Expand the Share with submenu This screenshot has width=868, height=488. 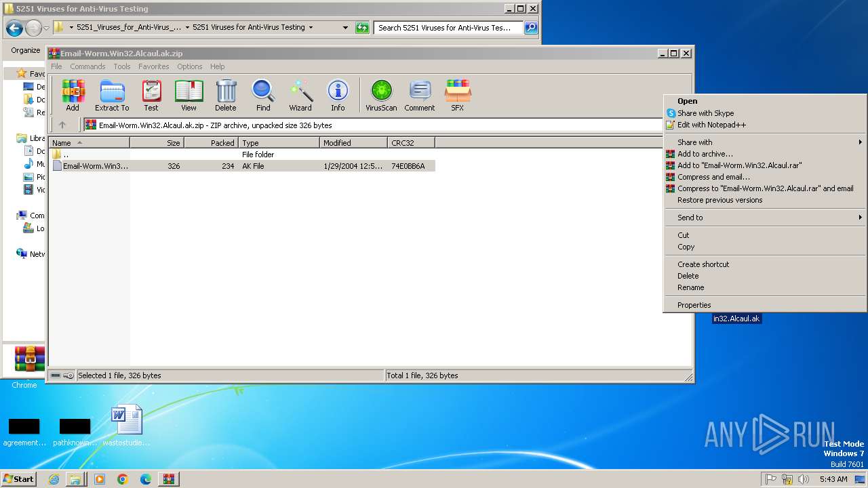click(765, 142)
